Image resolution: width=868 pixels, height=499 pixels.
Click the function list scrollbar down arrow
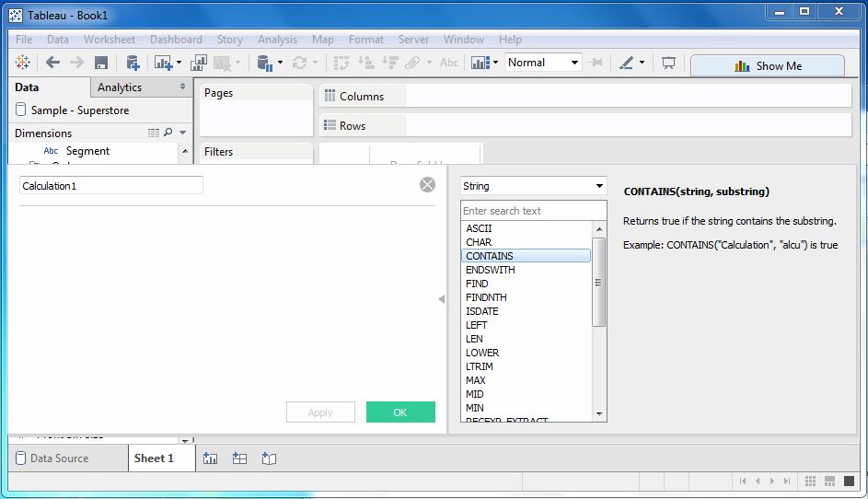tap(599, 414)
